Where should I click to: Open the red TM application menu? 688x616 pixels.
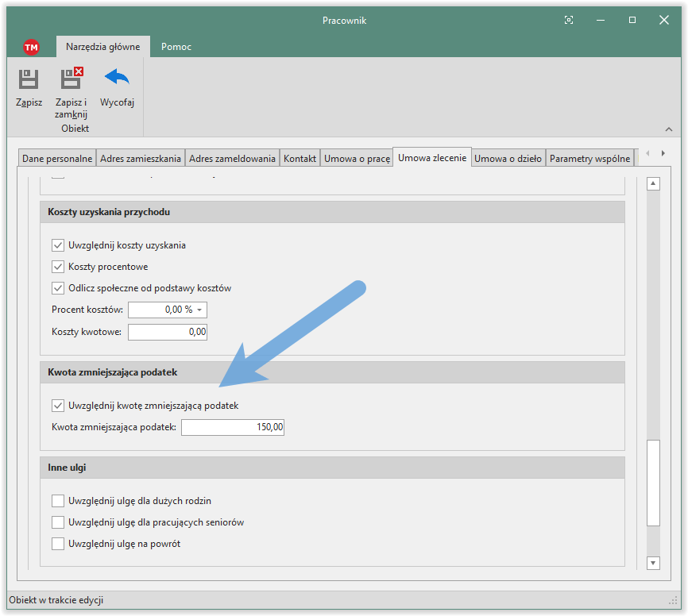(32, 47)
